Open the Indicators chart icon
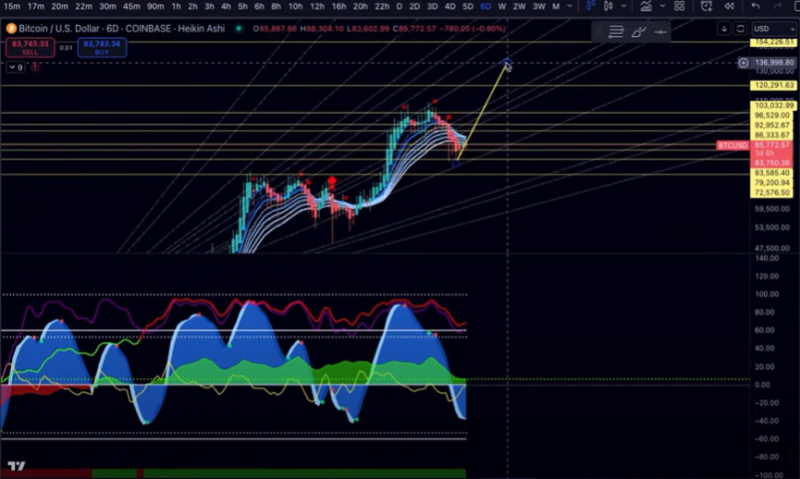The width and height of the screenshot is (800, 479). coord(647,7)
